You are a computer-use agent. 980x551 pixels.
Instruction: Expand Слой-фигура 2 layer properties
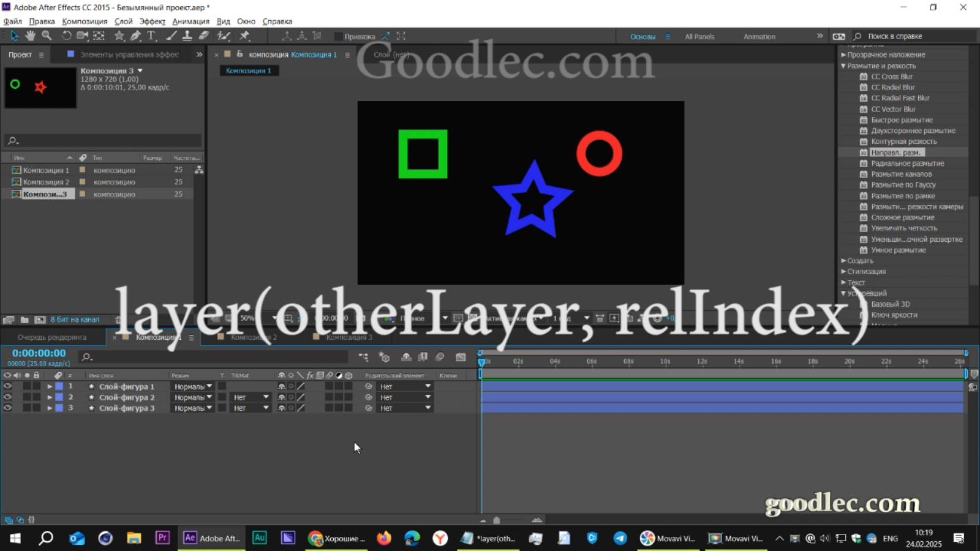pyautogui.click(x=50, y=397)
